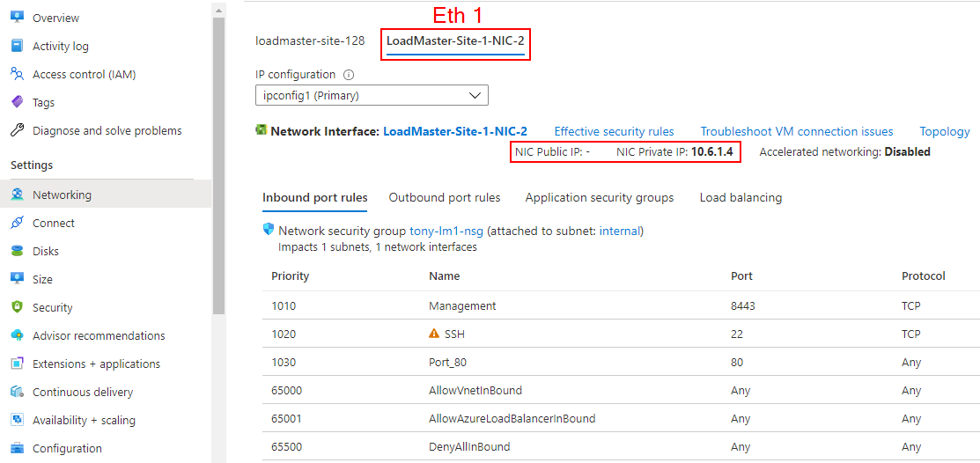Click Troubleshoot VM connection issues link
The height and width of the screenshot is (463, 980).
point(797,131)
